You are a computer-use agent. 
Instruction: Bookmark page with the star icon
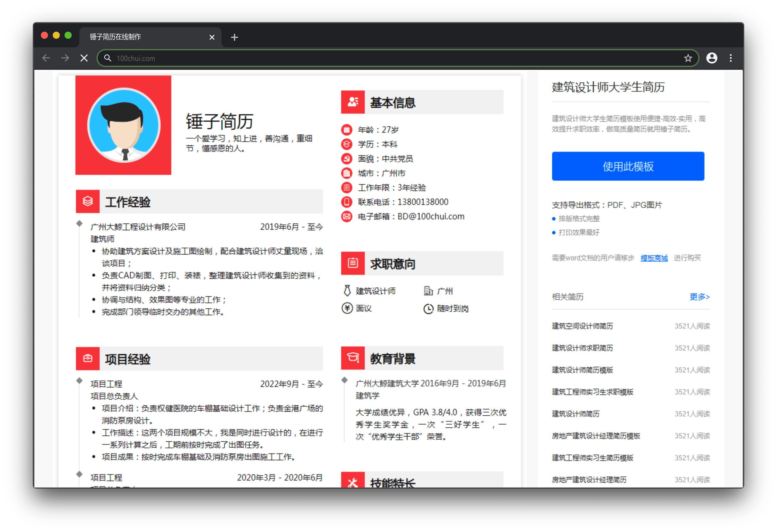pyautogui.click(x=688, y=58)
